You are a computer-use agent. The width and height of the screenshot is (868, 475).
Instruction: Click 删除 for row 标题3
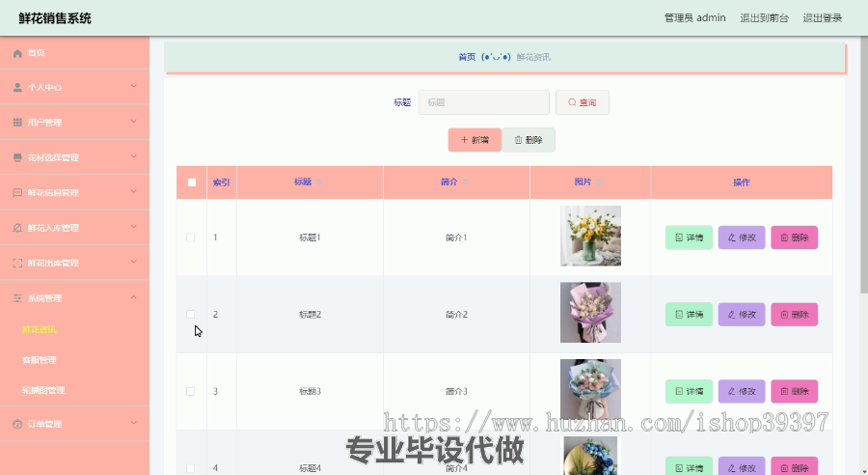795,391
